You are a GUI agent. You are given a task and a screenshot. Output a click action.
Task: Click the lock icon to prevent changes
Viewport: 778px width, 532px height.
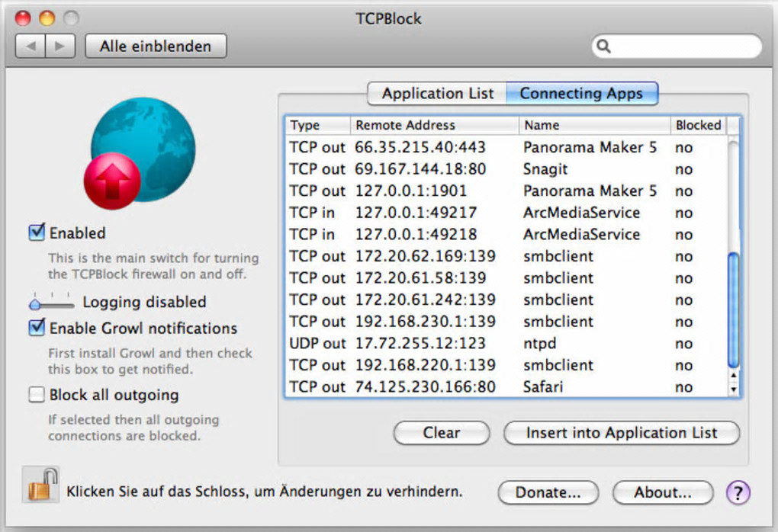41,485
